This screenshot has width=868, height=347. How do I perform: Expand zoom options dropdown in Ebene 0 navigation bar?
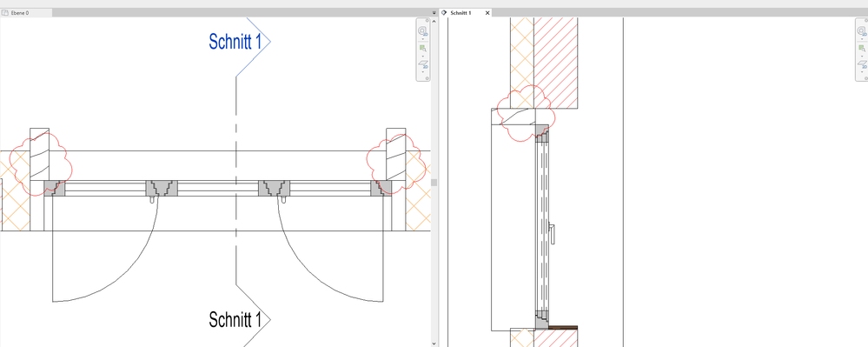[x=423, y=57]
